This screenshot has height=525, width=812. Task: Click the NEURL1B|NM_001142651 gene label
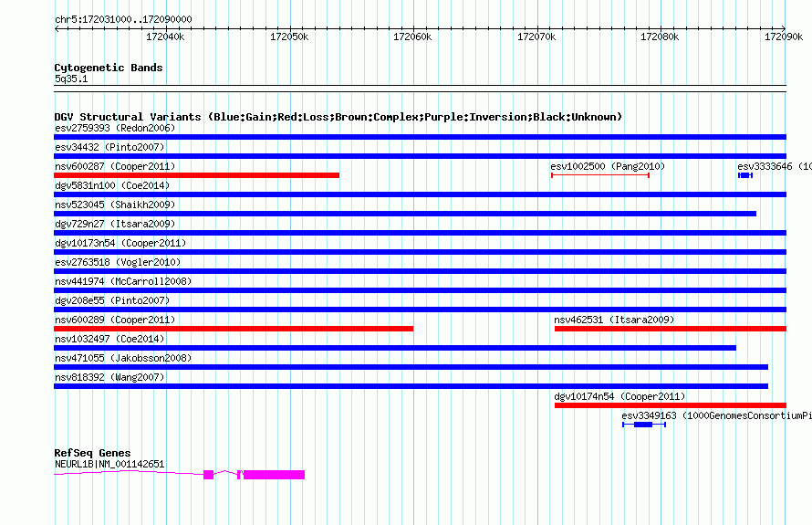point(109,464)
